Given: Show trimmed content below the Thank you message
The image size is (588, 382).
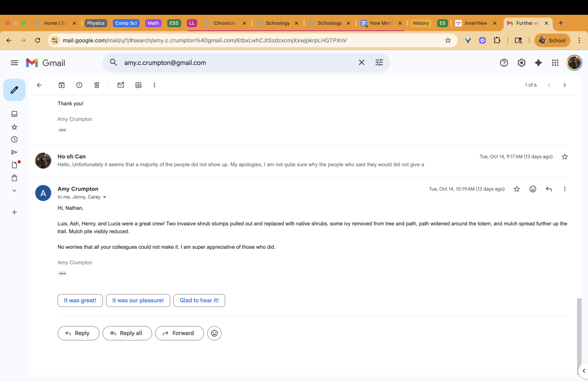Looking at the screenshot, I should [x=62, y=130].
